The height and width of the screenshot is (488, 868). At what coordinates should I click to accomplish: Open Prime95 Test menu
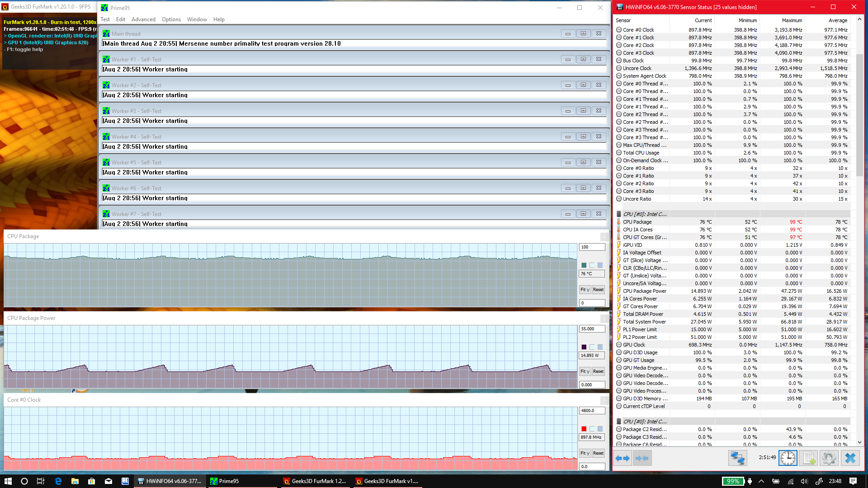[x=105, y=19]
